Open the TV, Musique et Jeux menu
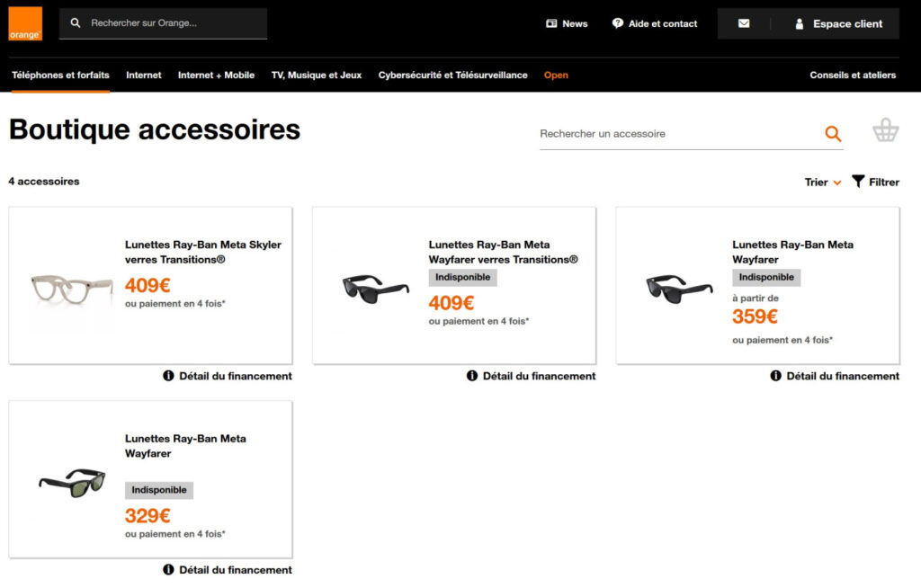 click(x=316, y=76)
